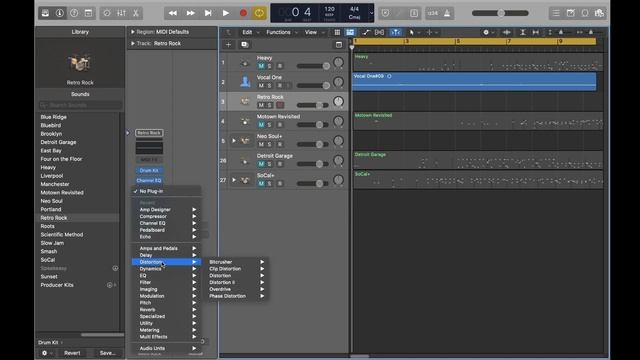The width and height of the screenshot is (640, 360).
Task: Click the Channel EQ plug-in slot
Action: coord(149,180)
